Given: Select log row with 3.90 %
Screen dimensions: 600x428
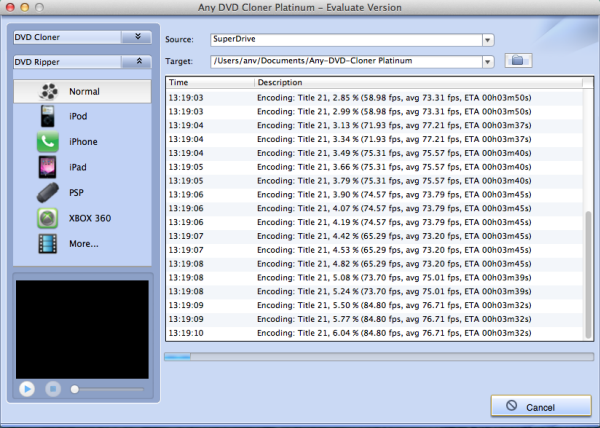Looking at the screenshot, I should point(375,195).
